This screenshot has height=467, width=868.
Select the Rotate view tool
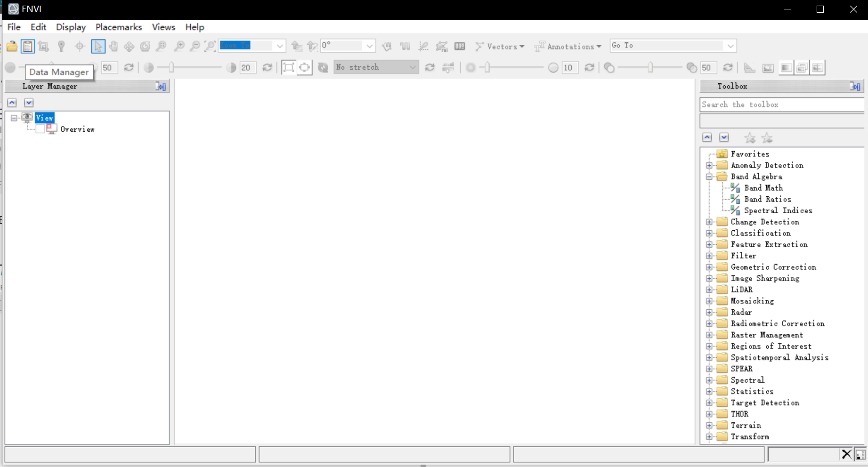145,46
